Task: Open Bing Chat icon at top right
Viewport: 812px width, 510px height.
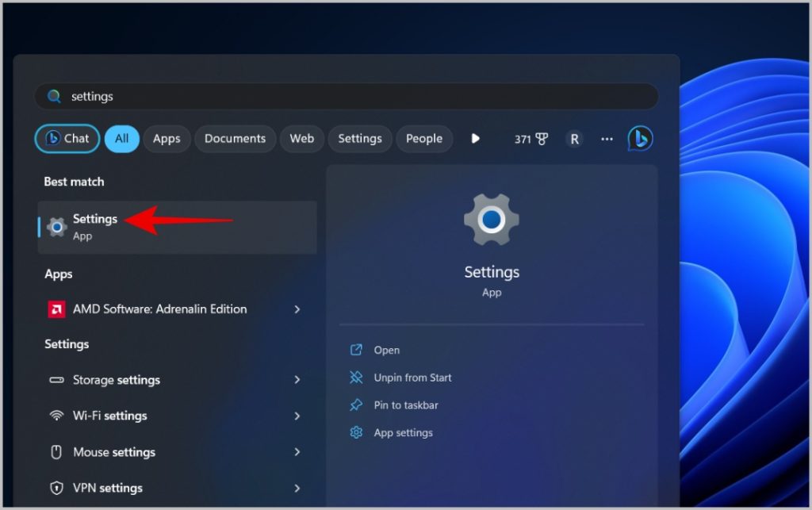Action: pos(640,139)
